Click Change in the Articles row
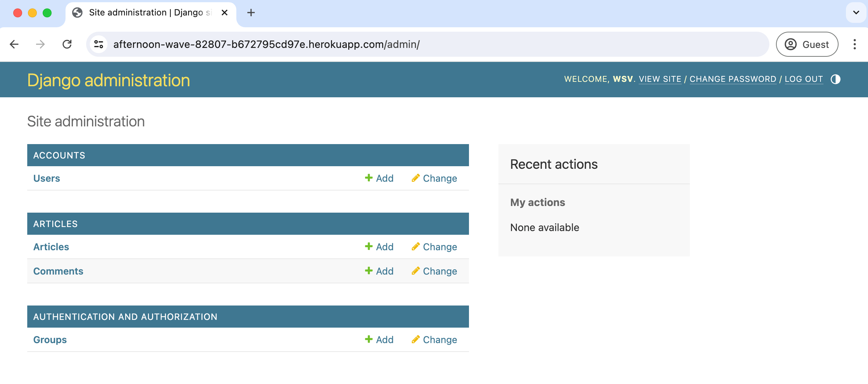 tap(434, 247)
